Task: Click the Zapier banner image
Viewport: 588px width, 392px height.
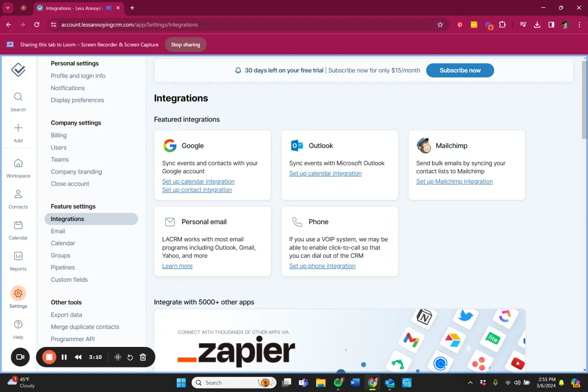Action: coord(340,341)
